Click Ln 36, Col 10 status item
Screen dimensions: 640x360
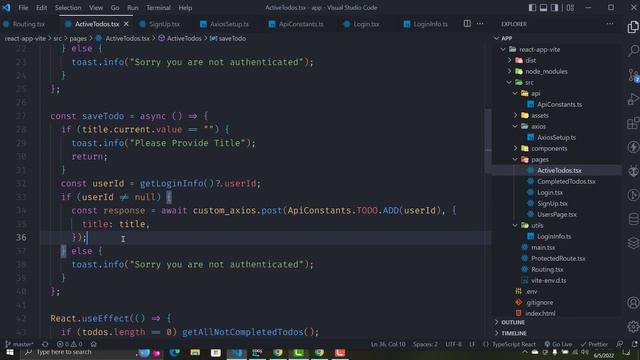388,344
